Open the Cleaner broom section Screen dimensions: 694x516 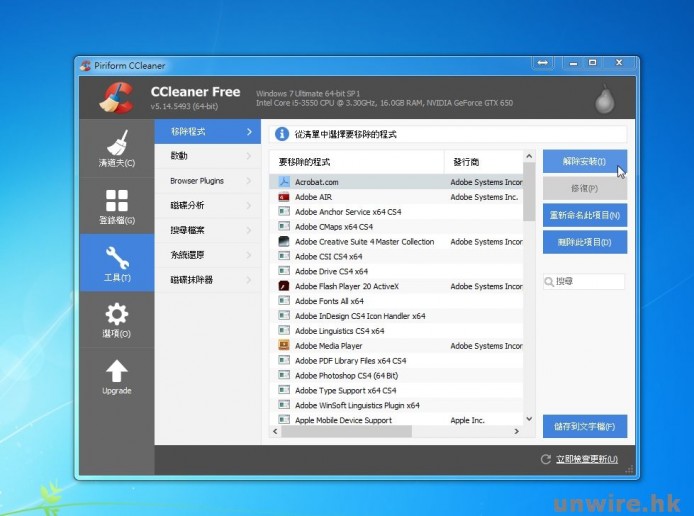coord(116,148)
